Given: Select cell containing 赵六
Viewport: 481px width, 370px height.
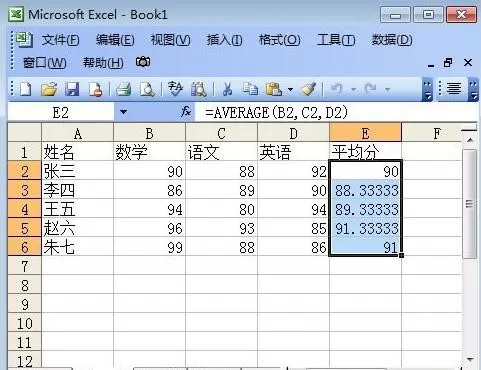Looking at the screenshot, I should pyautogui.click(x=77, y=228).
